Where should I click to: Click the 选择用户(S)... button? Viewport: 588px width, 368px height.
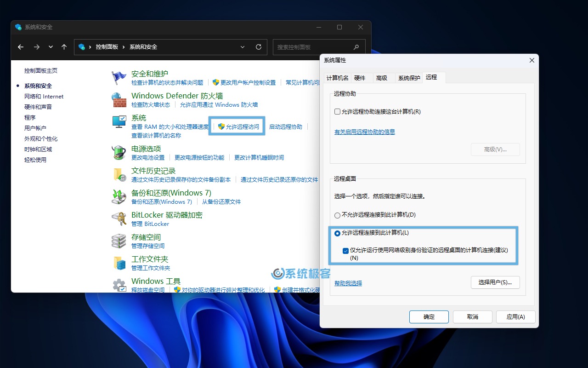point(495,282)
